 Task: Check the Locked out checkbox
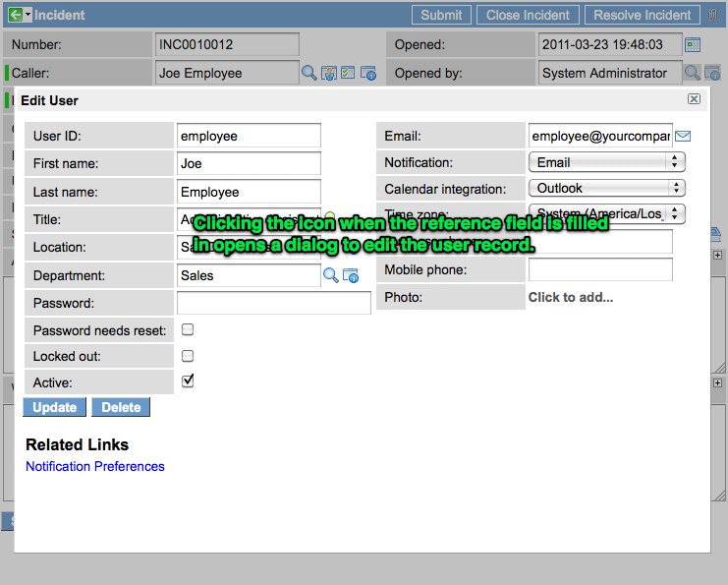point(188,356)
